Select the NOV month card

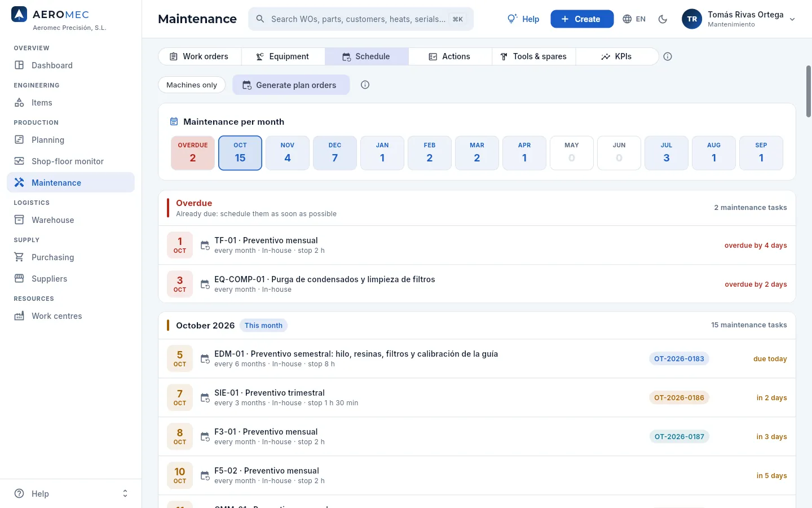(x=288, y=153)
